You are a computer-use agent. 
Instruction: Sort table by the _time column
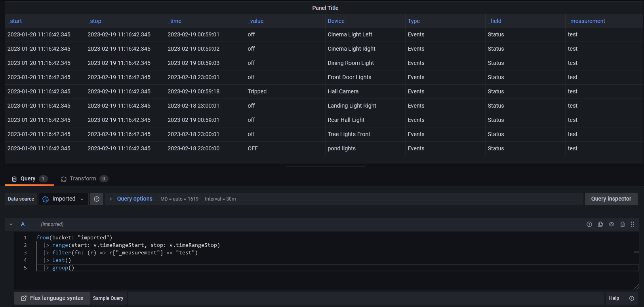[x=175, y=21]
